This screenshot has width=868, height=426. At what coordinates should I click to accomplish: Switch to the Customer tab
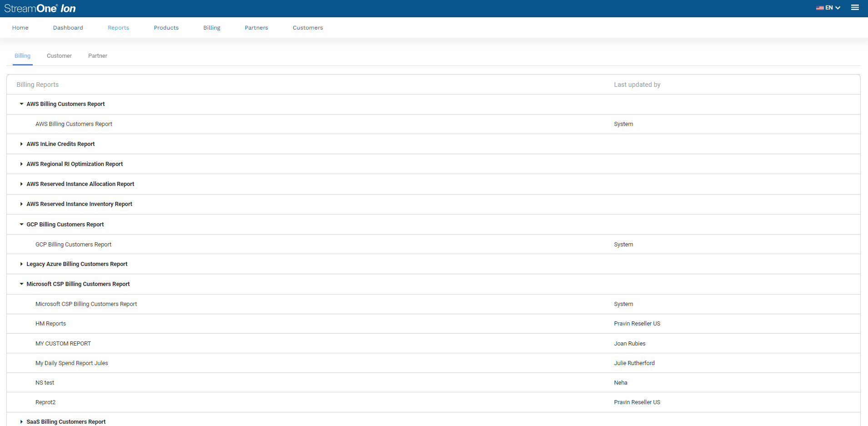[59, 56]
